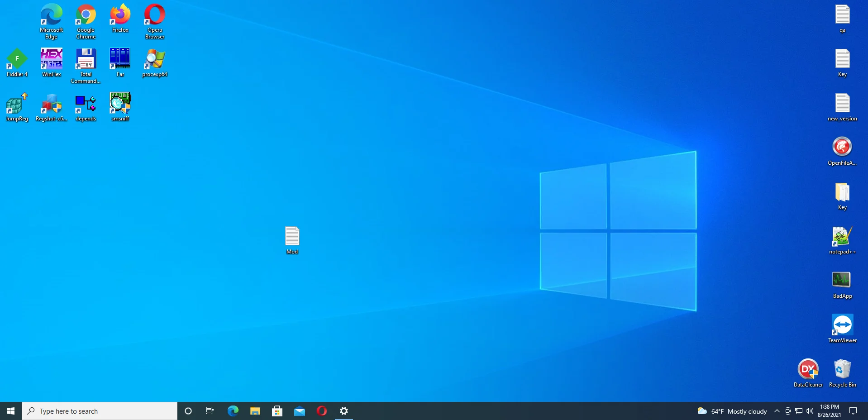Select the Fiddler 4 desktop icon
This screenshot has width=868, height=420.
point(17,62)
